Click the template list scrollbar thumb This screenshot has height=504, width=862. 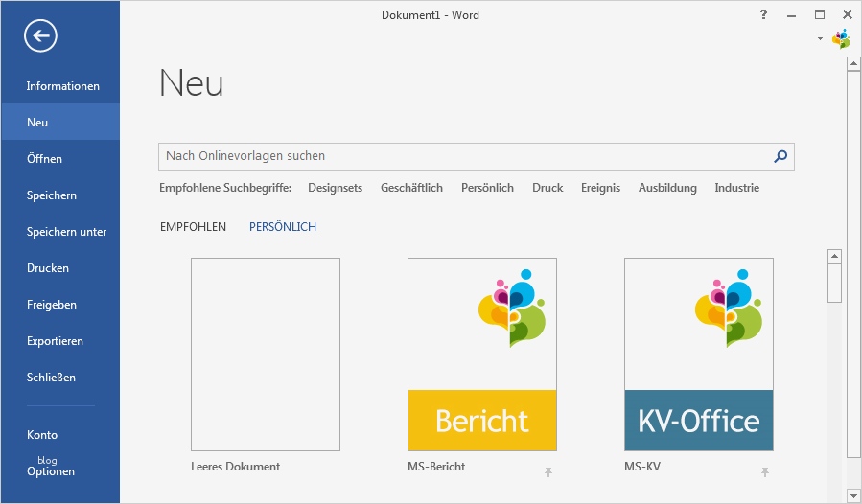click(x=834, y=283)
